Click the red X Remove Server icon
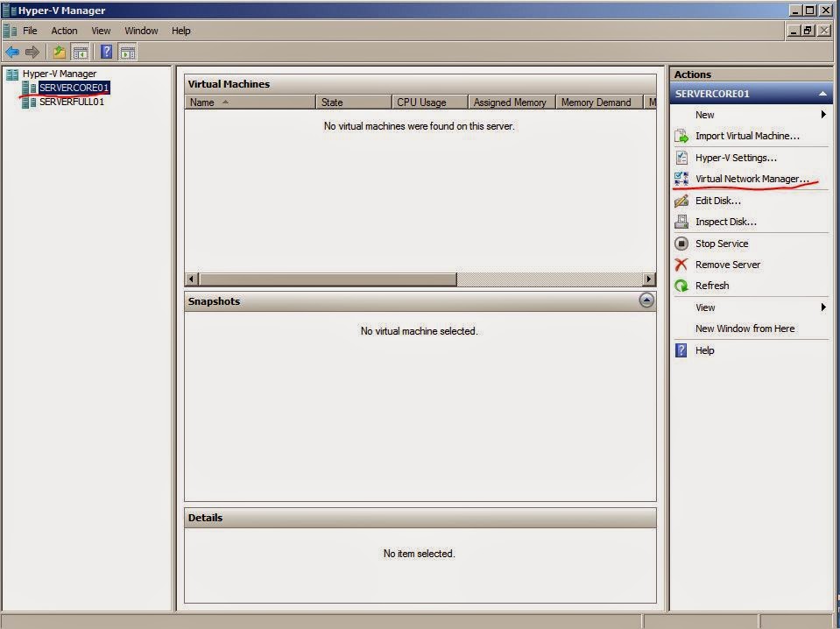 [x=681, y=265]
